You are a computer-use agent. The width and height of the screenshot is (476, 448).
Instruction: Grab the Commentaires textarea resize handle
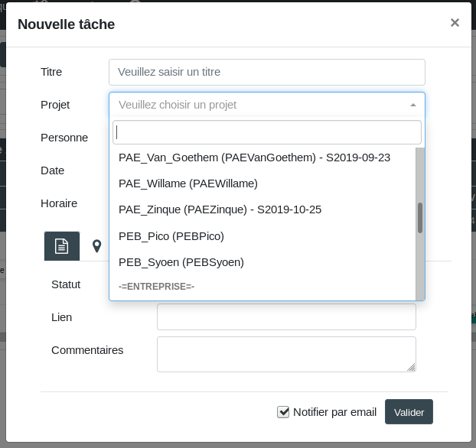point(412,368)
